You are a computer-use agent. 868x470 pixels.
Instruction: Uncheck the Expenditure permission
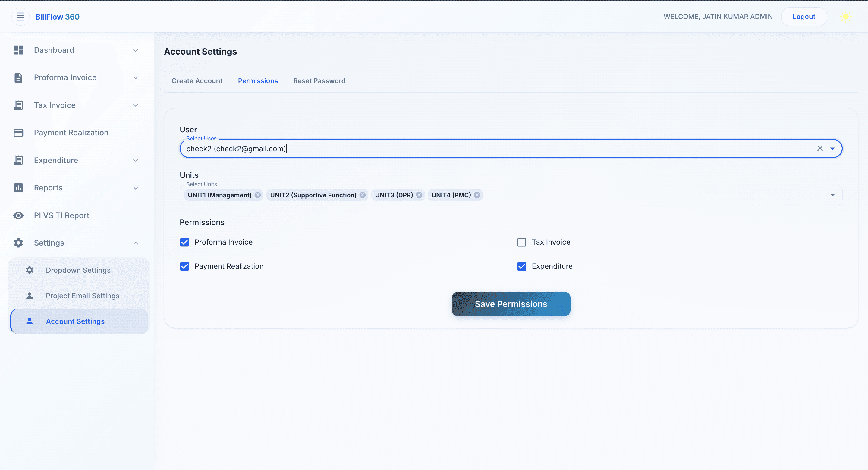522,267
